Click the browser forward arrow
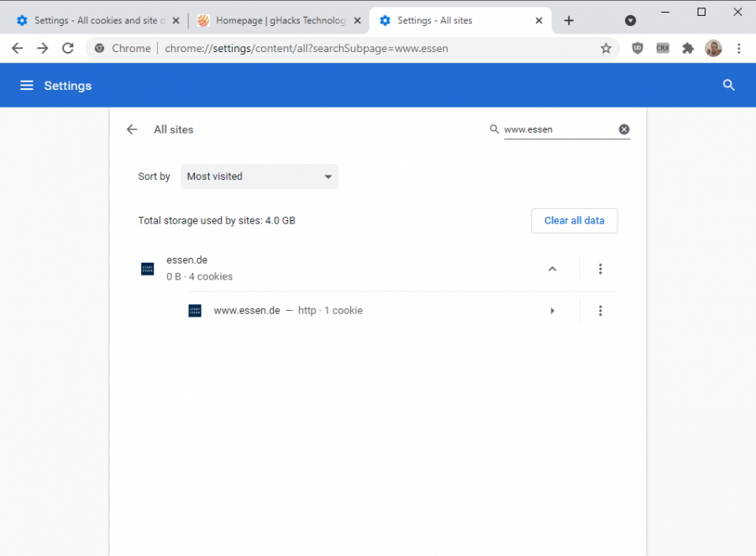756x556 pixels. (43, 48)
